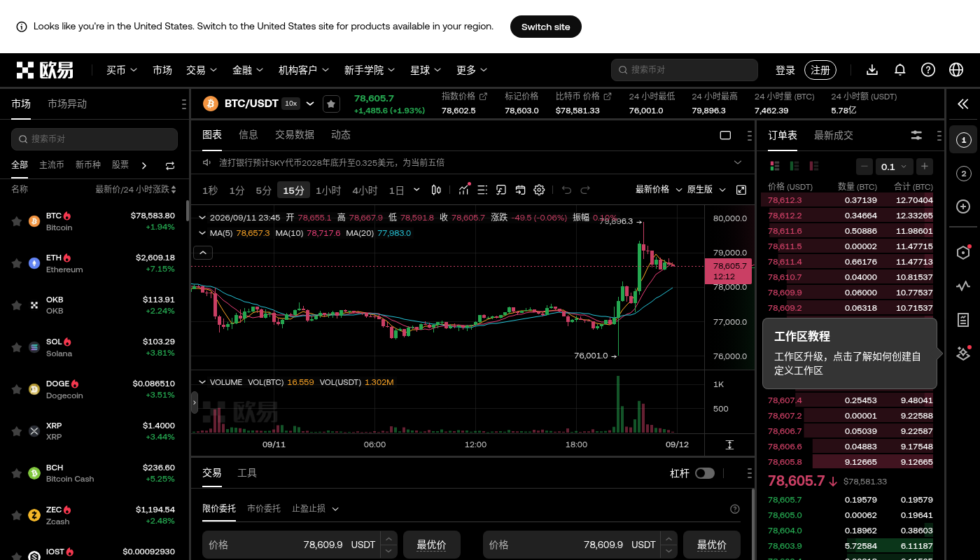Expand the BTC/USDT pair dropdown
The width and height of the screenshot is (980, 560).
(x=310, y=104)
